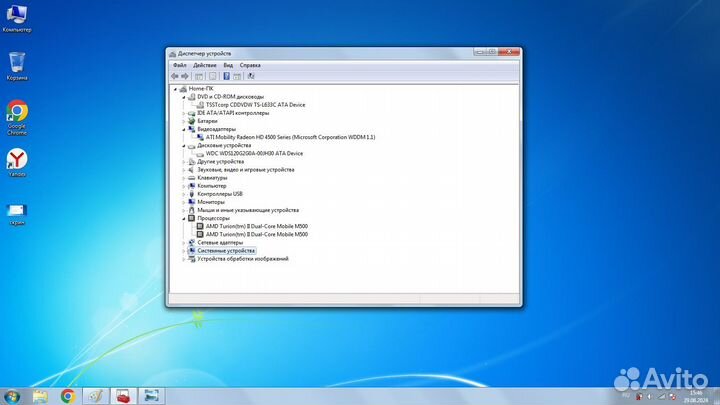Open the red toolbox taskbar app

(123, 396)
